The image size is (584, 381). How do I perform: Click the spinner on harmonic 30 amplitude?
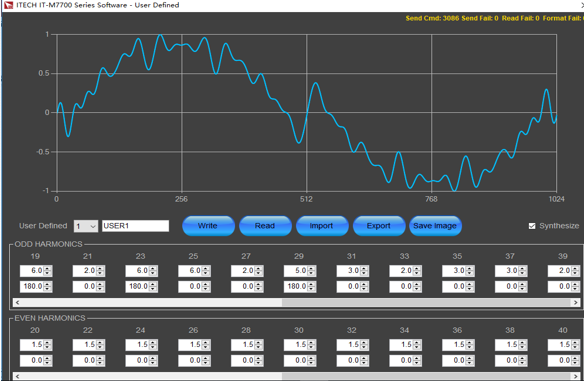pyautogui.click(x=311, y=345)
